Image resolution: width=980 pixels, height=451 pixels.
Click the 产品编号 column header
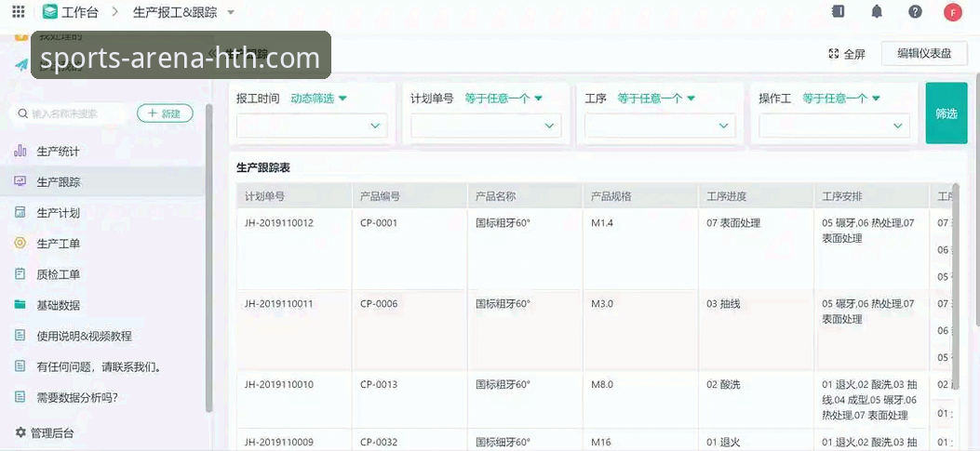pyautogui.click(x=410, y=196)
